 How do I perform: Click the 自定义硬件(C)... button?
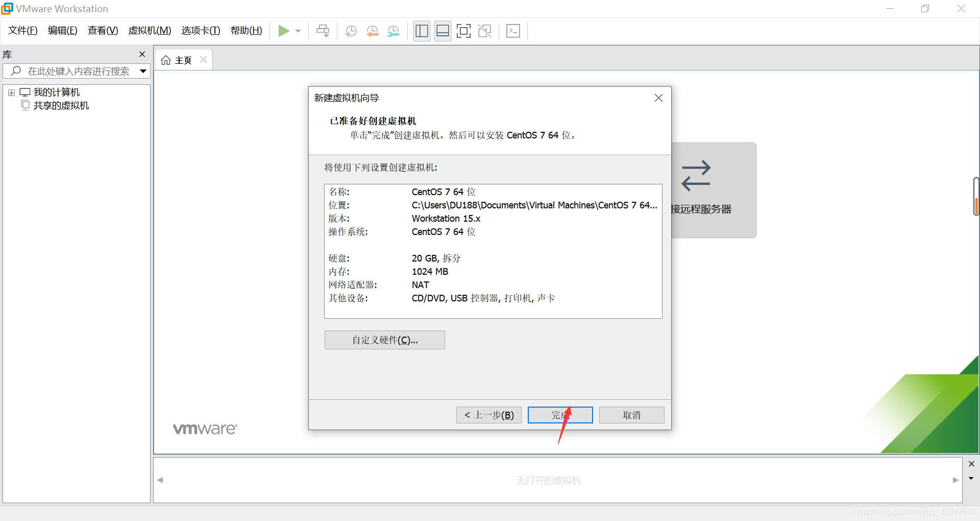point(385,340)
